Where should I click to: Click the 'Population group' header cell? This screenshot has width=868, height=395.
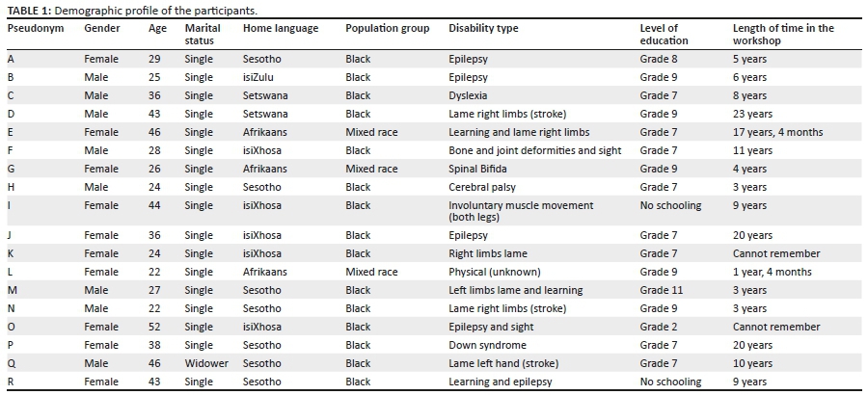387,29
